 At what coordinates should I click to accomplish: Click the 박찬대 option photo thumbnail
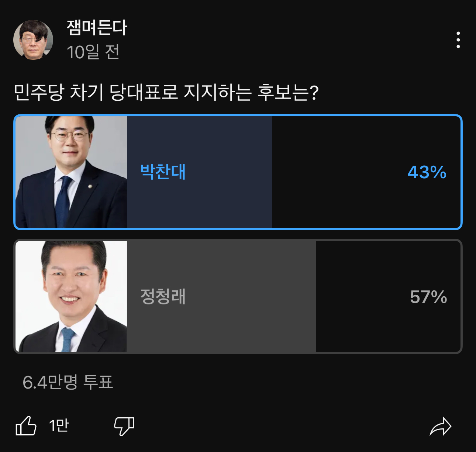tap(71, 172)
